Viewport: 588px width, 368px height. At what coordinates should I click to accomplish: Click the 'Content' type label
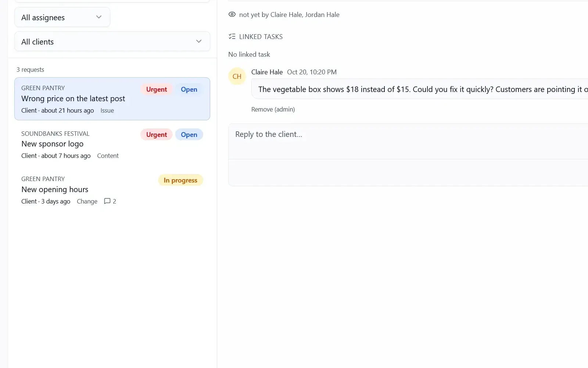108,156
